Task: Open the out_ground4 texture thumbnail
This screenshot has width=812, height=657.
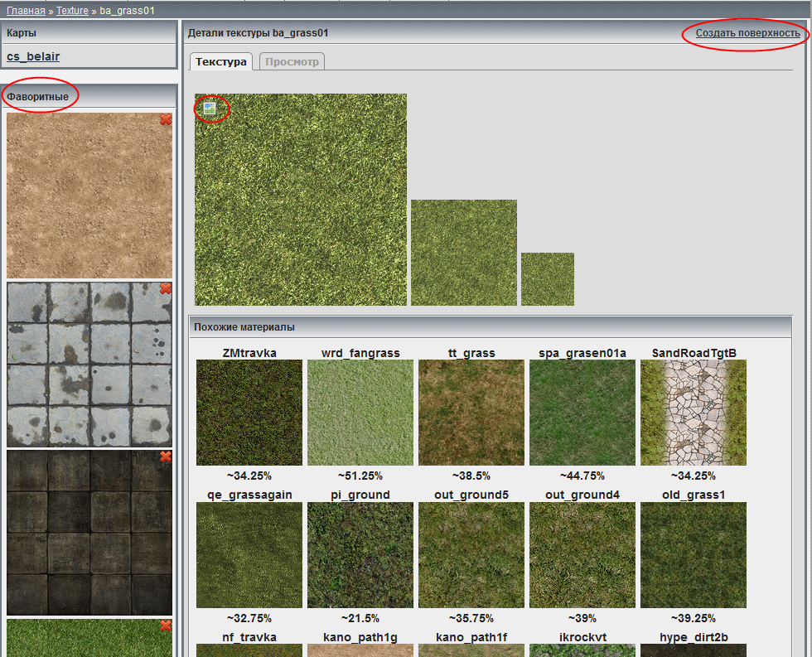Action: 582,555
